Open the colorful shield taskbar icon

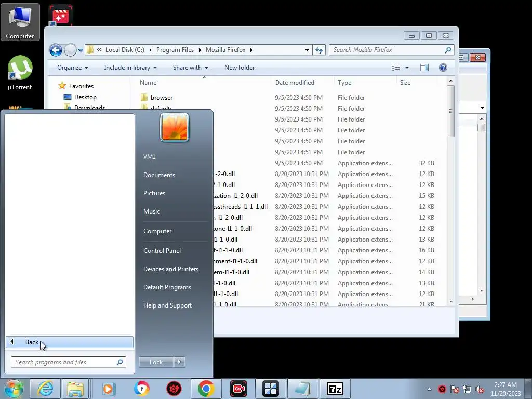pyautogui.click(x=141, y=389)
